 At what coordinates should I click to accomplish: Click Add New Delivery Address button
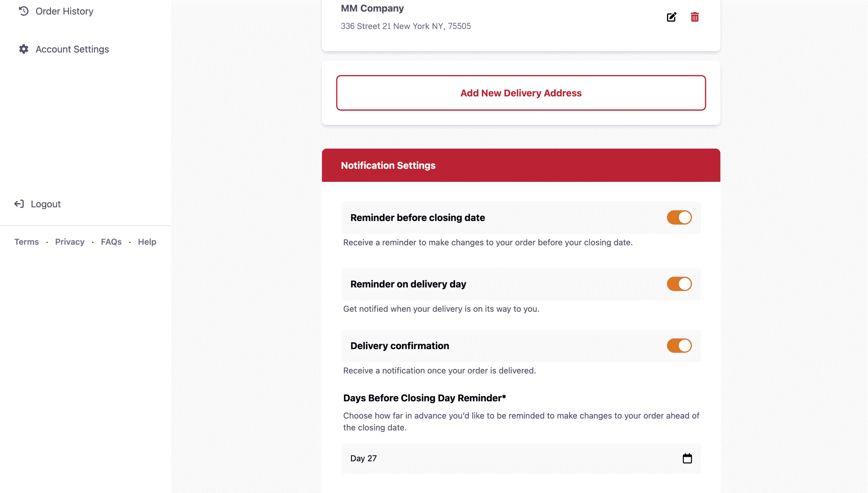click(521, 93)
